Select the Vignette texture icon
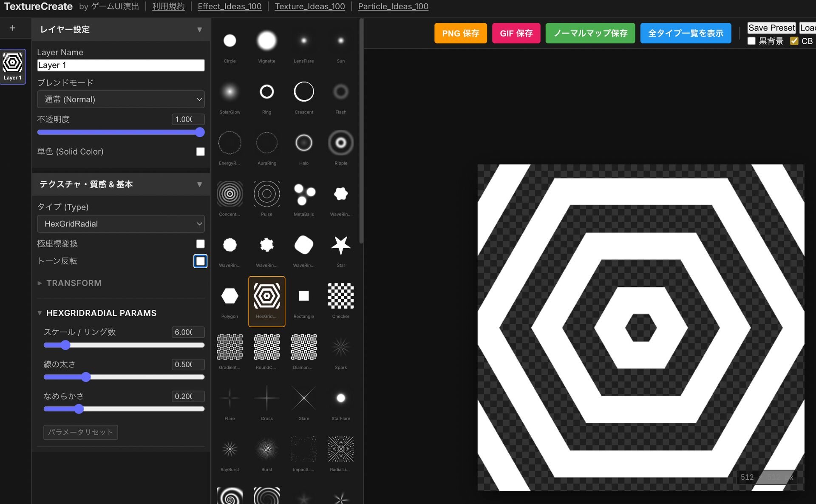816x504 pixels. 266,41
